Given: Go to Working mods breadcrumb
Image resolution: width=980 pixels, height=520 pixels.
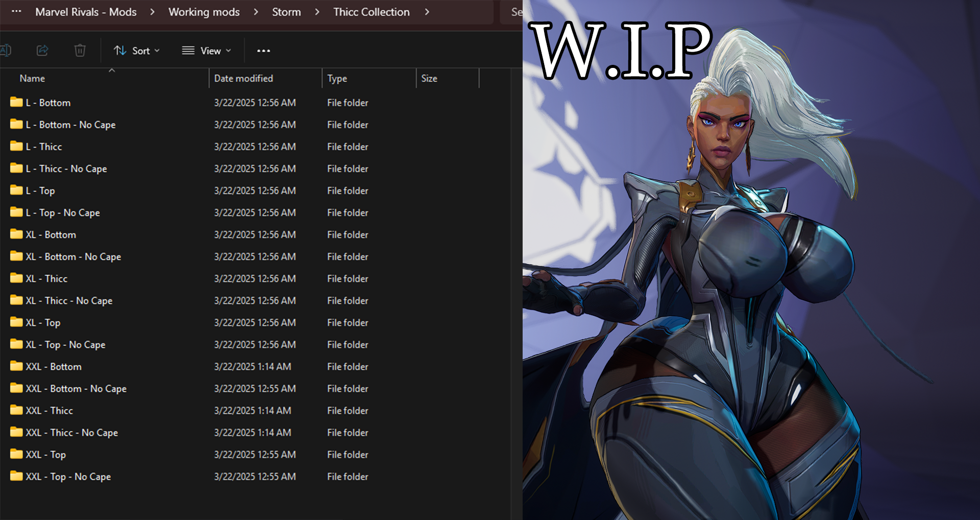Looking at the screenshot, I should [x=204, y=12].
